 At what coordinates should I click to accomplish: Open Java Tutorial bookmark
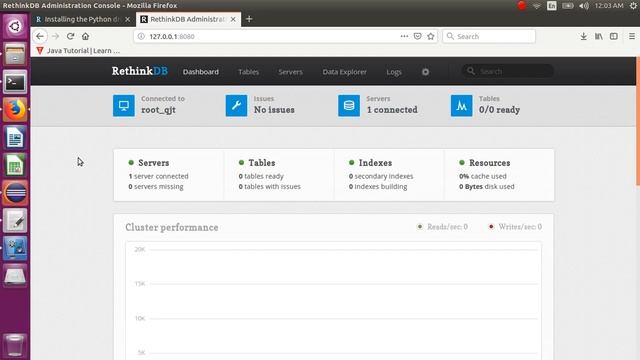click(x=78, y=51)
